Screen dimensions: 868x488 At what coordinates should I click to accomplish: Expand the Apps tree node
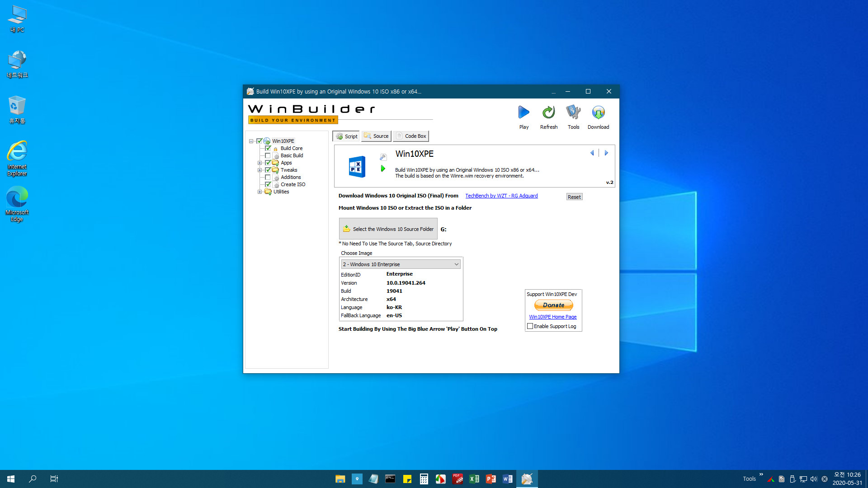[x=259, y=163]
